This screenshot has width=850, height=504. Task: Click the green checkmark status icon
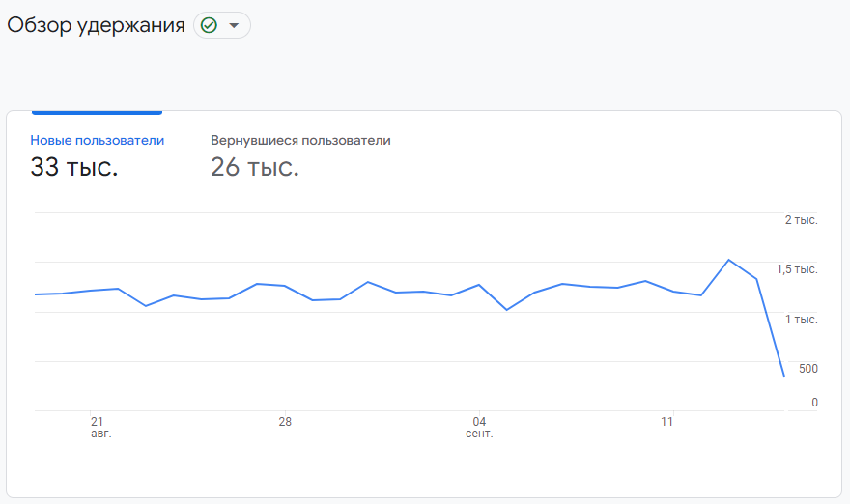(x=209, y=25)
